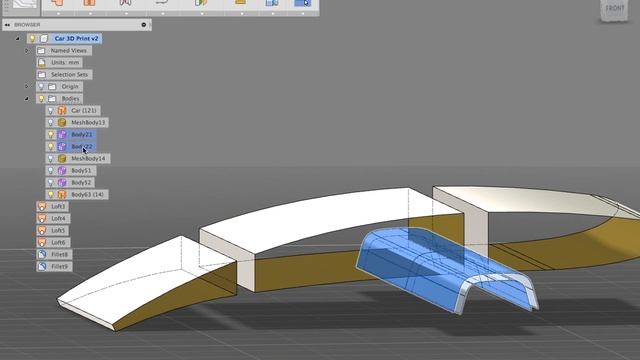Expand the Origin node

[27, 87]
